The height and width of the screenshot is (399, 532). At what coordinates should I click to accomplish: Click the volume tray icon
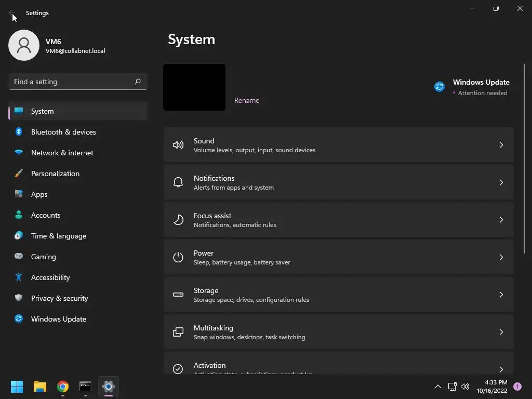[465, 387]
